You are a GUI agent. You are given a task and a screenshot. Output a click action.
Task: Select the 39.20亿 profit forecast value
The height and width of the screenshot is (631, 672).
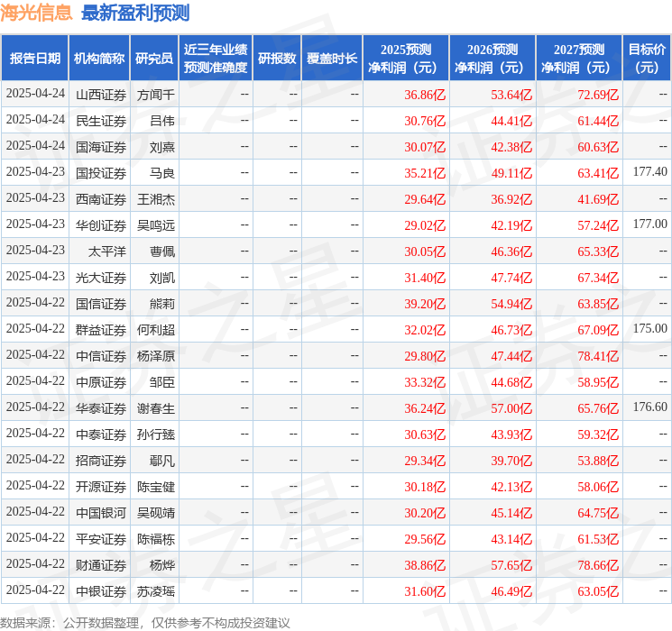click(425, 303)
